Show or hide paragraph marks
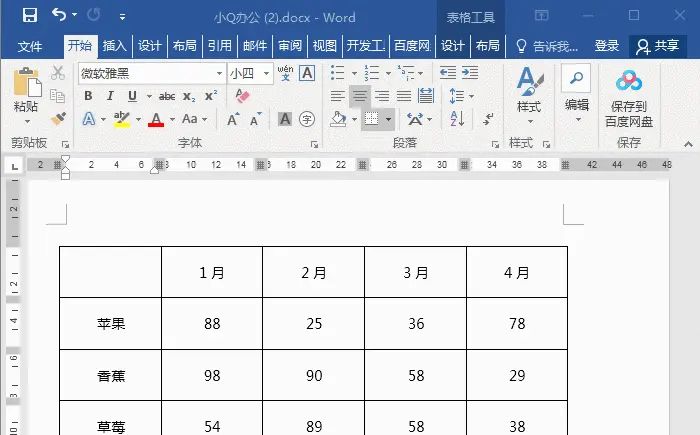 click(x=488, y=119)
